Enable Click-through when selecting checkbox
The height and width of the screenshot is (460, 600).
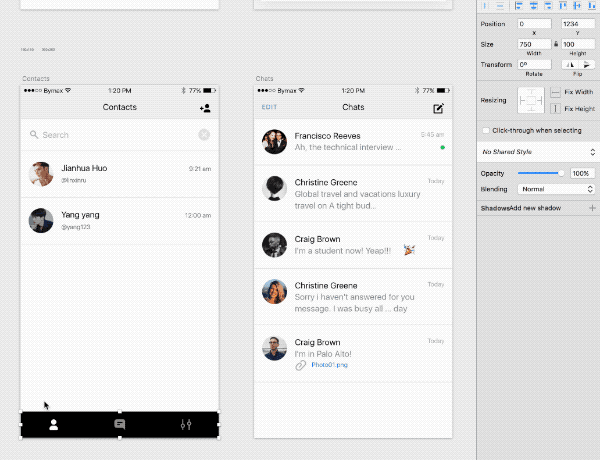pos(486,130)
